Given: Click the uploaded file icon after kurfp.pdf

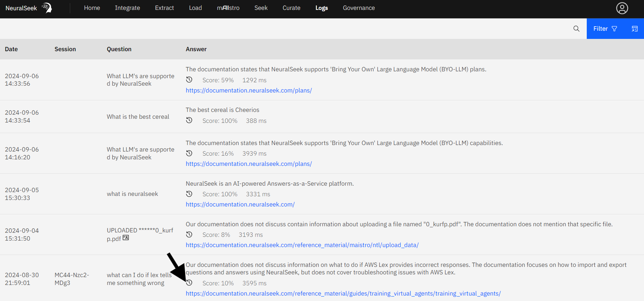Looking at the screenshot, I should (x=126, y=238).
